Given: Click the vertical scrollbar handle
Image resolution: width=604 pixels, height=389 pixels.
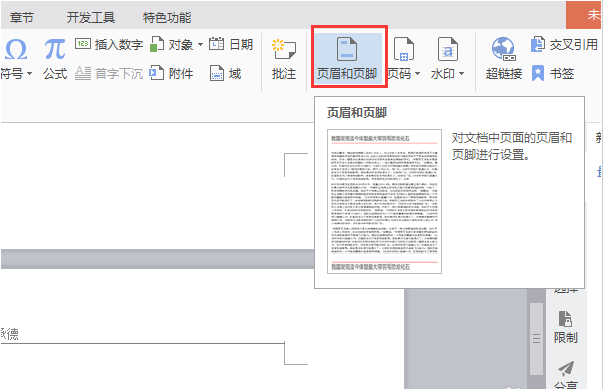Looking at the screenshot, I should coord(536,339).
